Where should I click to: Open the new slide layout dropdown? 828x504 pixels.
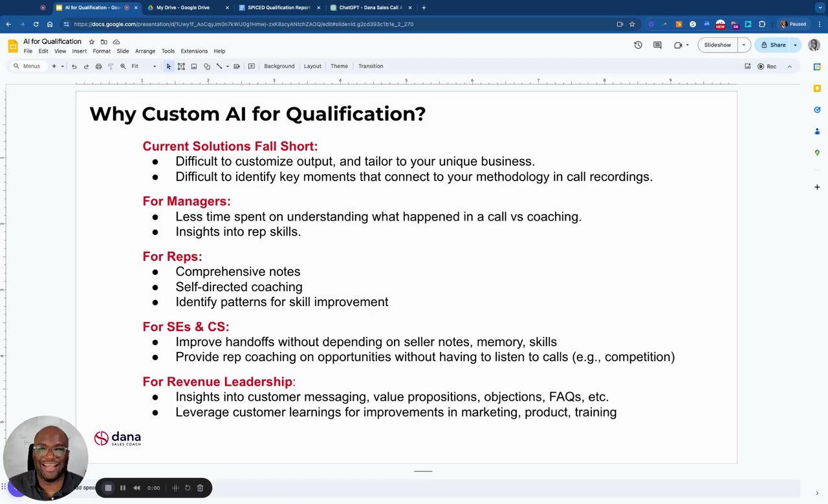click(x=62, y=66)
